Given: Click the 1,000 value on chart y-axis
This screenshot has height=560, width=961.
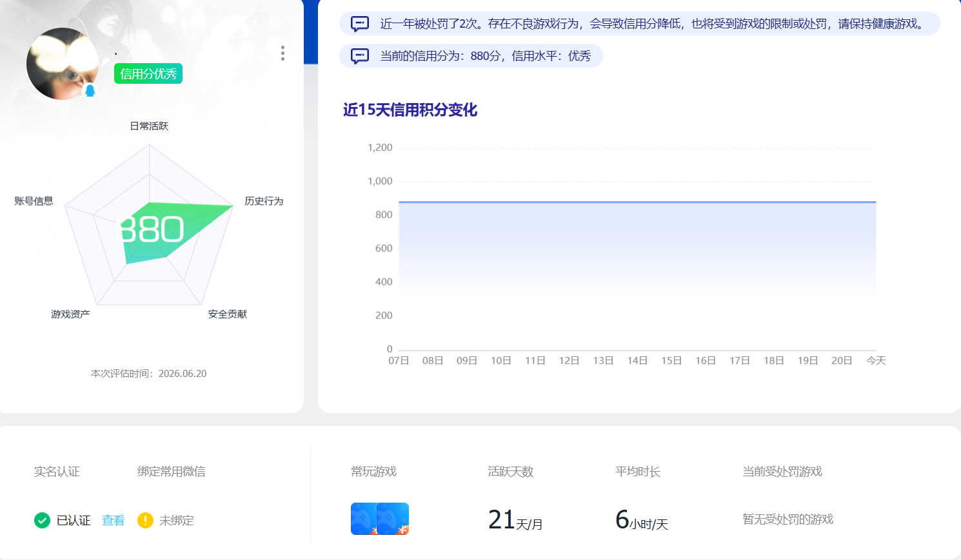Looking at the screenshot, I should point(380,181).
